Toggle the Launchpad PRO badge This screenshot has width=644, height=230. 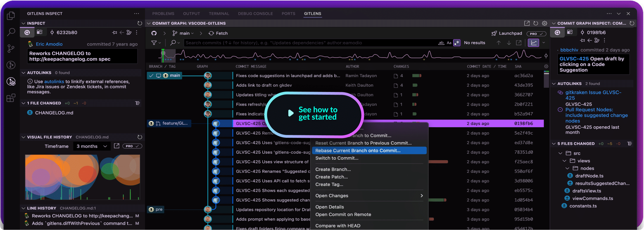coord(536,34)
